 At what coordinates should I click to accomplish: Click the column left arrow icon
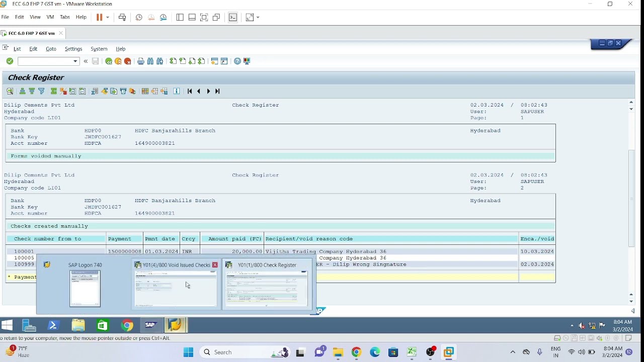pyautogui.click(x=199, y=92)
